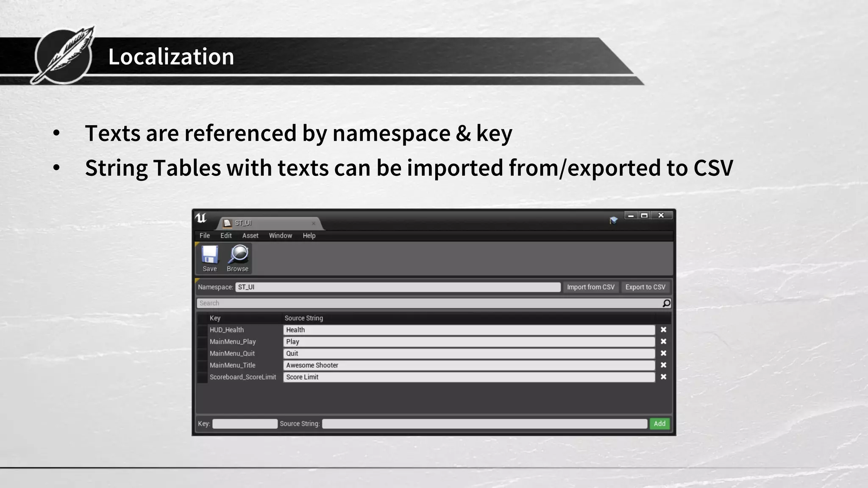Click the Unreal Engine logo icon
Viewport: 868px width, 488px height.
point(201,218)
